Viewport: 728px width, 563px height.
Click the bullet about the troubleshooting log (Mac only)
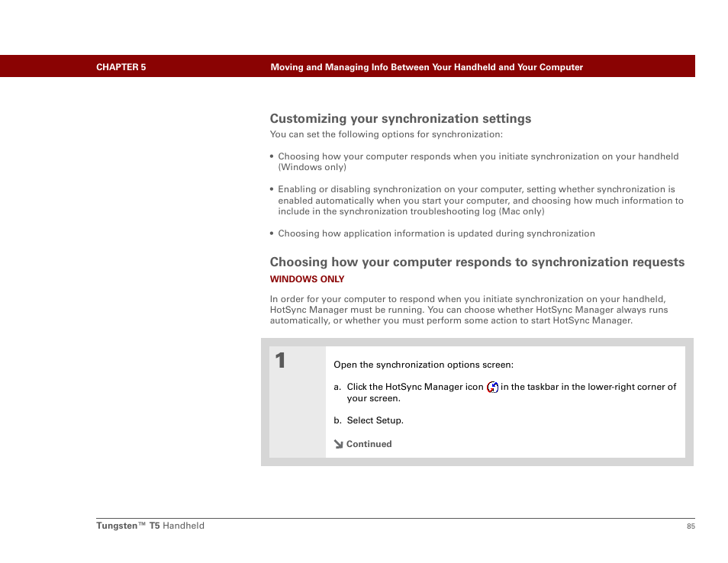click(x=478, y=200)
